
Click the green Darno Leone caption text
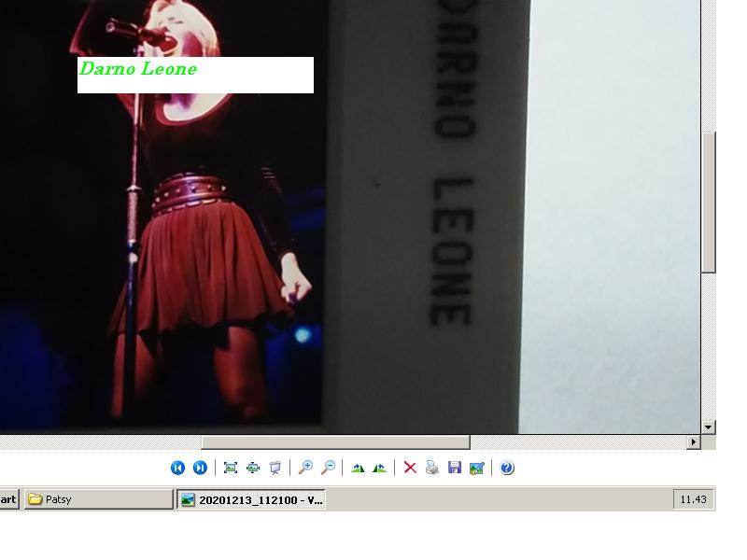[138, 69]
